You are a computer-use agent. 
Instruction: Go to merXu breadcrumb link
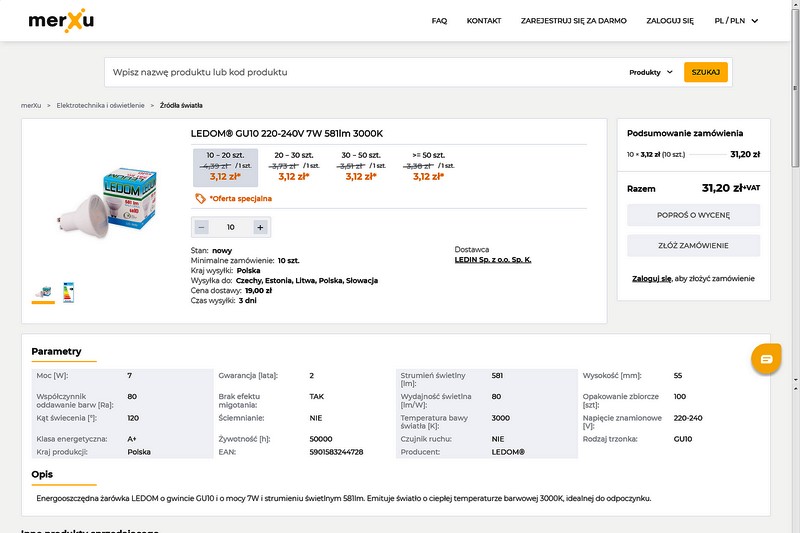pyautogui.click(x=31, y=106)
